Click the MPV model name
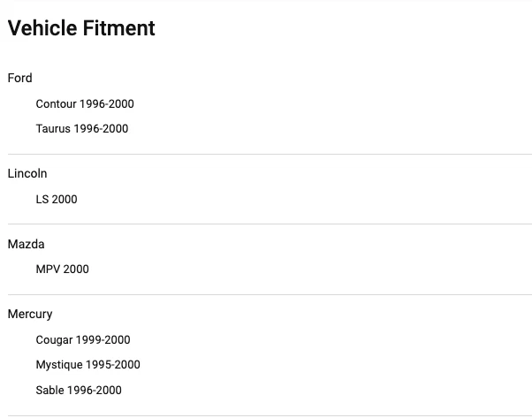This screenshot has width=532, height=418. [46, 269]
